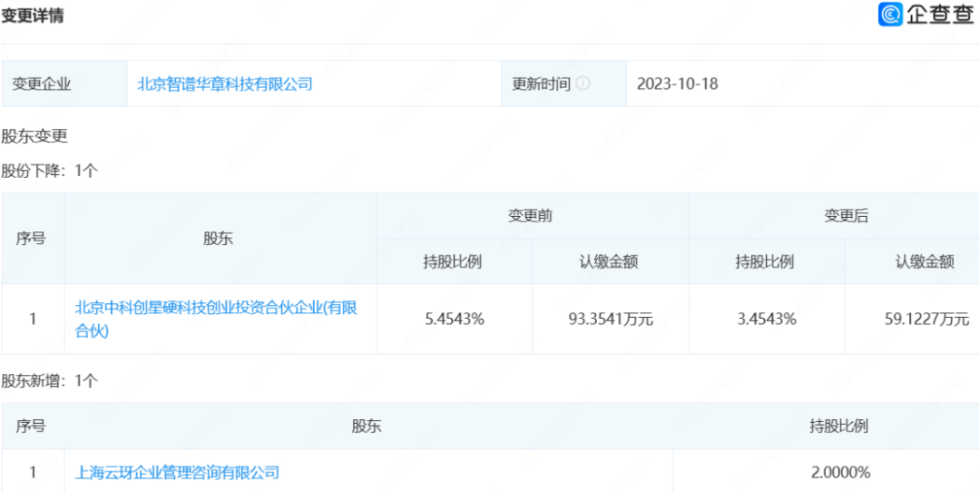Click the 变更后 column group header
Image resolution: width=980 pixels, height=492 pixels.
tap(846, 216)
